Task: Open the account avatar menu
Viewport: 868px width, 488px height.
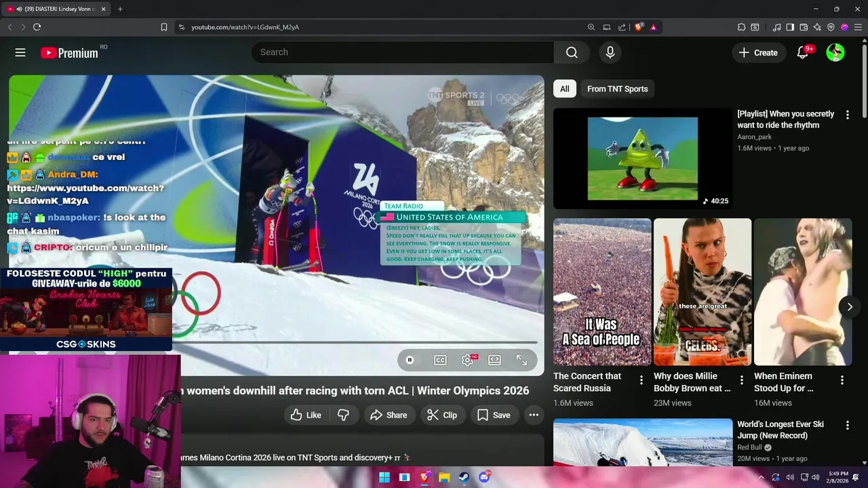Action: [x=835, y=52]
